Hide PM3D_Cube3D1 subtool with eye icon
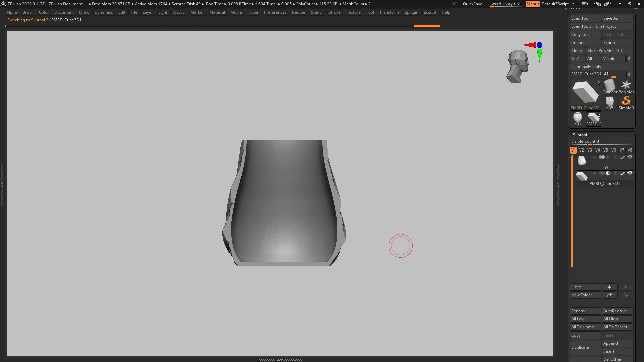 [x=630, y=173]
